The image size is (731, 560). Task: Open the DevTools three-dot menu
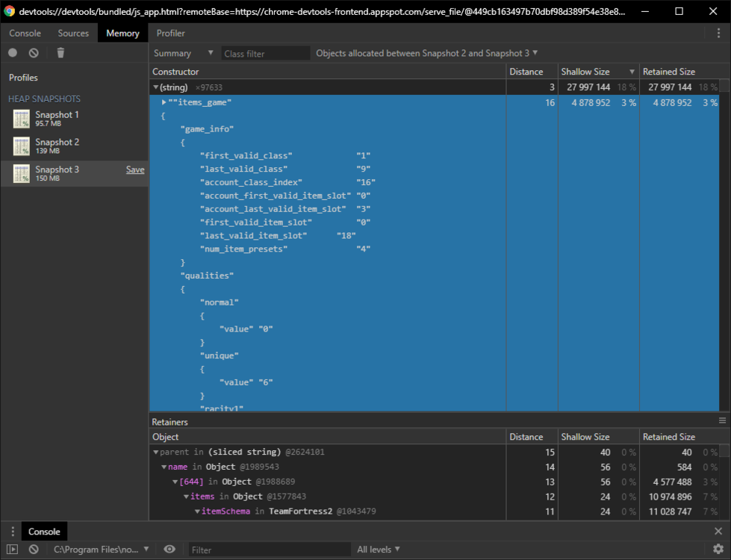tap(718, 33)
